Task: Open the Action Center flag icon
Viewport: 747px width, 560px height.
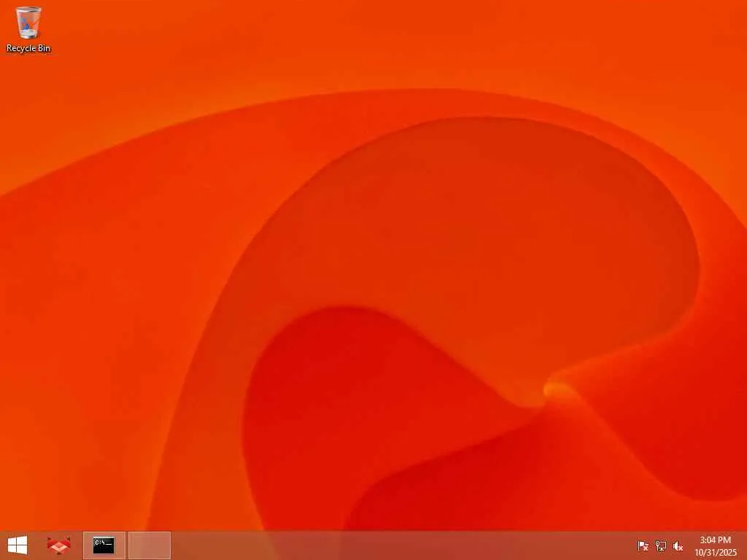Action: [643, 545]
